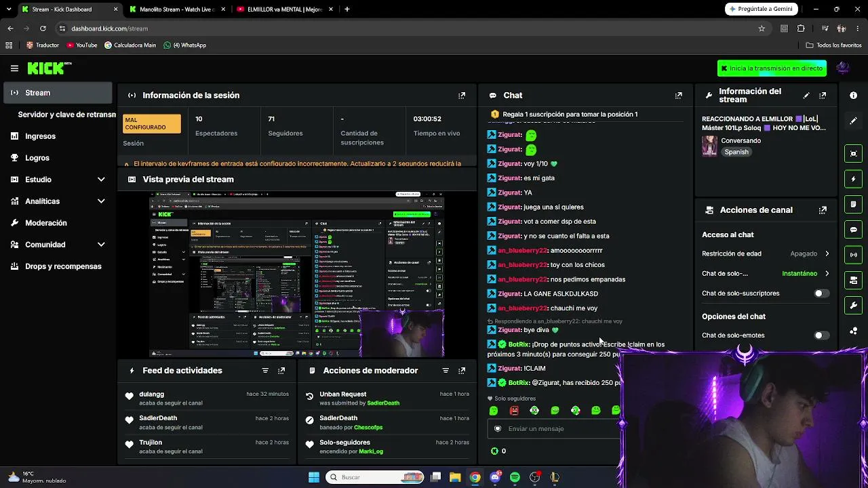Click Inicia la transmisión en directo button
Viewport: 868px width, 488px height.
tap(772, 68)
